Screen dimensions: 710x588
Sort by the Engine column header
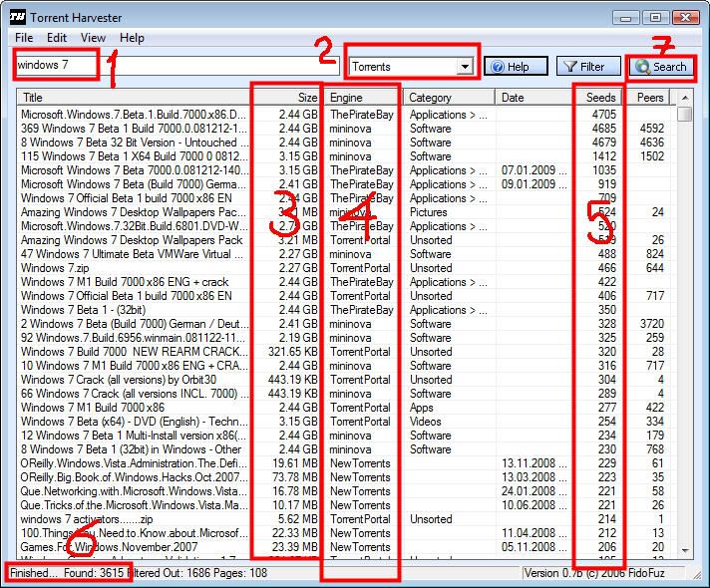[x=363, y=98]
